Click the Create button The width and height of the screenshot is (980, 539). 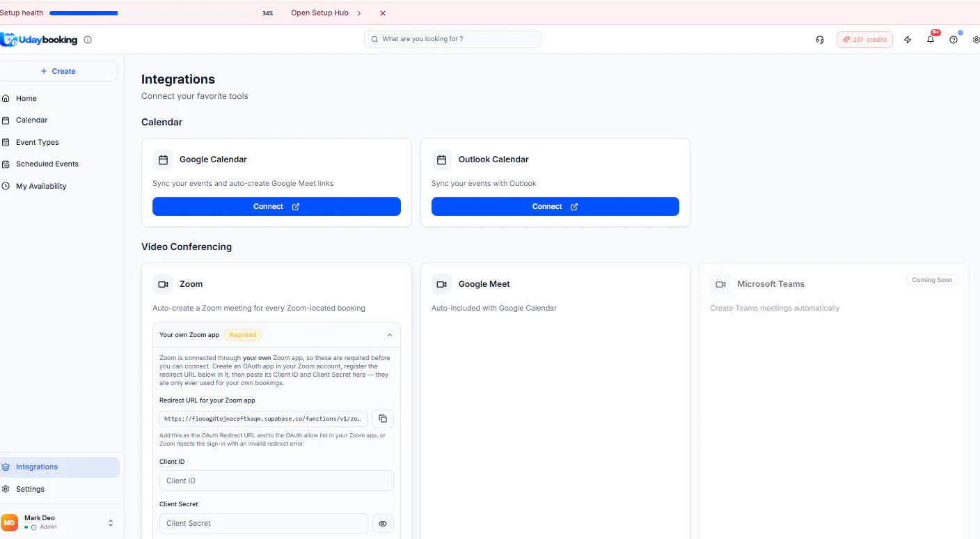[x=58, y=71]
